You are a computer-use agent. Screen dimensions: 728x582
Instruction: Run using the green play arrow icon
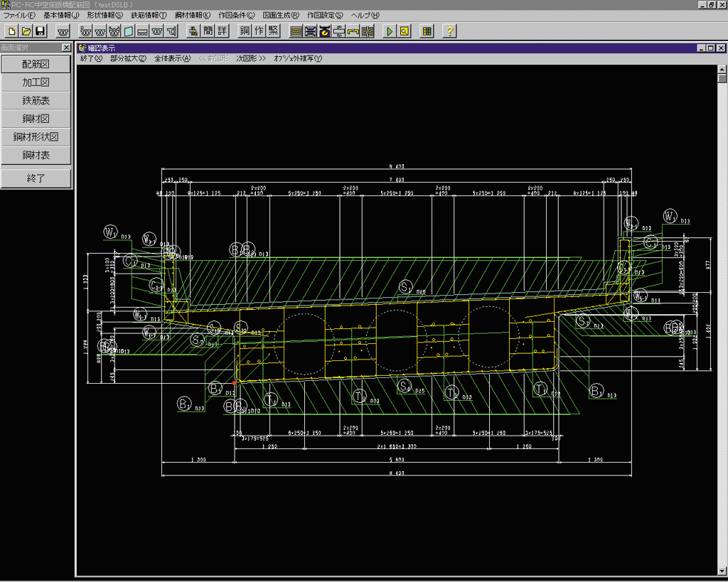click(x=389, y=31)
